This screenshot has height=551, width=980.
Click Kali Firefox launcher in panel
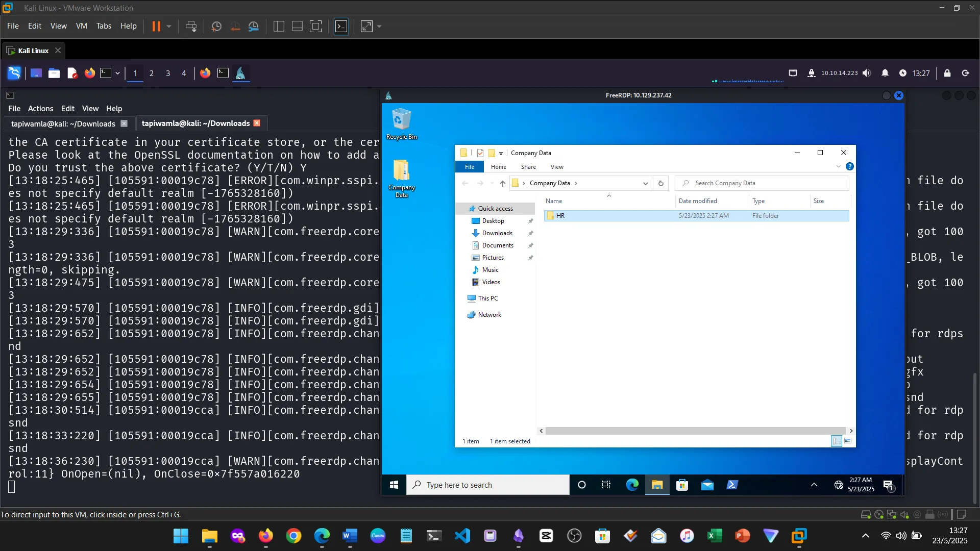click(x=90, y=73)
